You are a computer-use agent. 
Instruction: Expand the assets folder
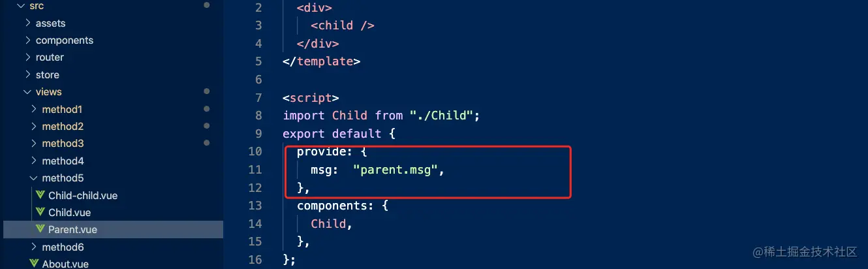coord(27,23)
